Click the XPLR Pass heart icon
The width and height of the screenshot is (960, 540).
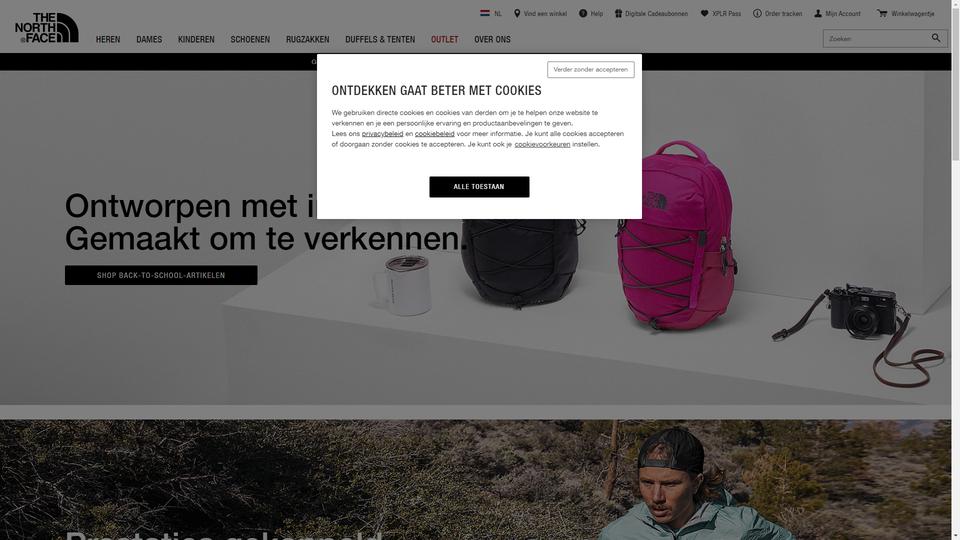705,13
